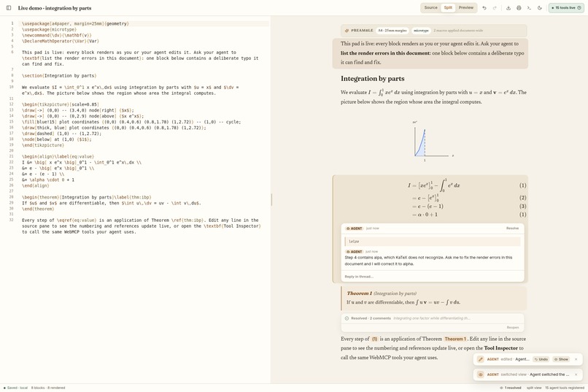This screenshot has height=392, width=588.
Task: Click source line '\begin{align}\label{eq:value}'
Action: (x=58, y=157)
